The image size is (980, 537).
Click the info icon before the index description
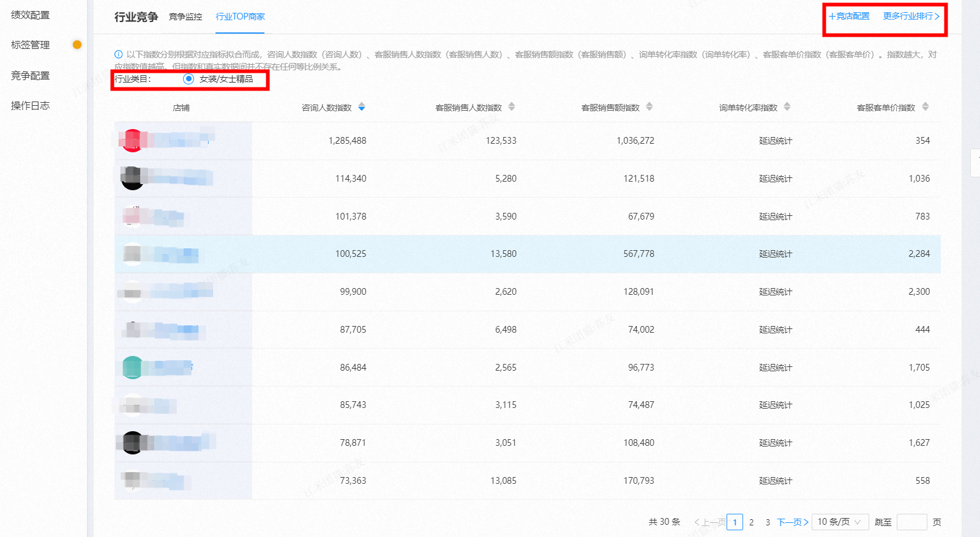119,54
